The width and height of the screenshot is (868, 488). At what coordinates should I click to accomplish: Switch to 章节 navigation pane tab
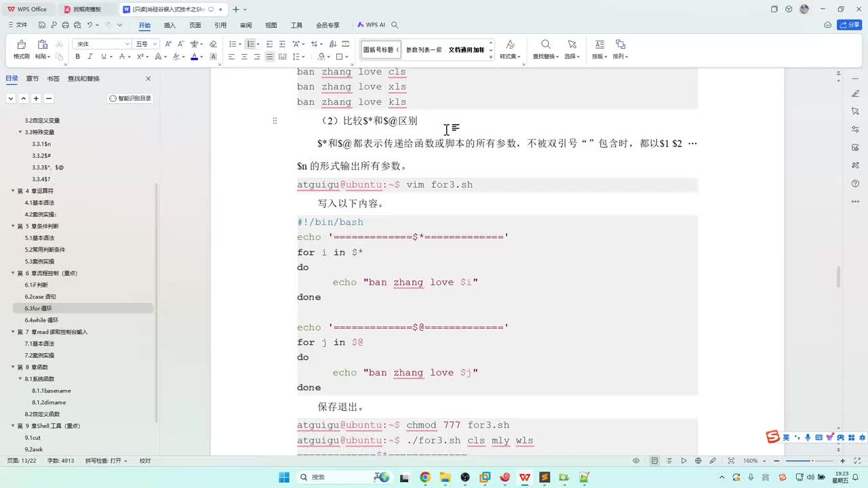(x=33, y=79)
